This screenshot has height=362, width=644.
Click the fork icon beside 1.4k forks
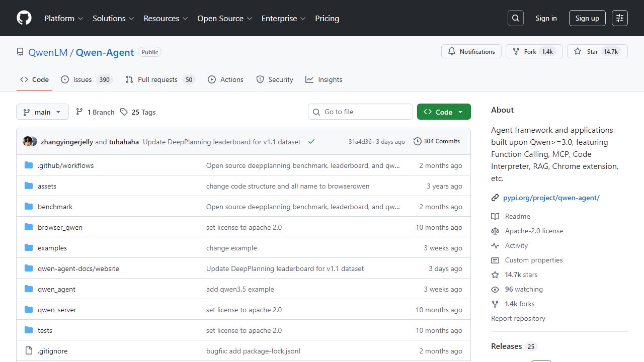pos(495,304)
